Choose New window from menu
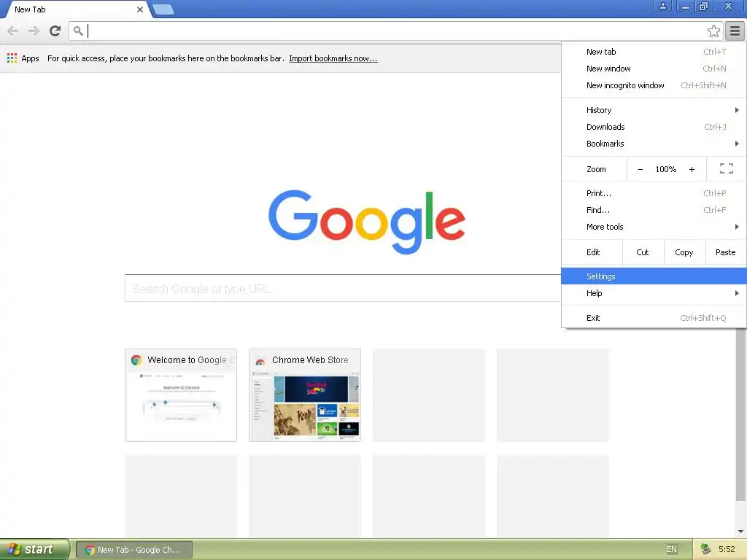 tap(654, 69)
